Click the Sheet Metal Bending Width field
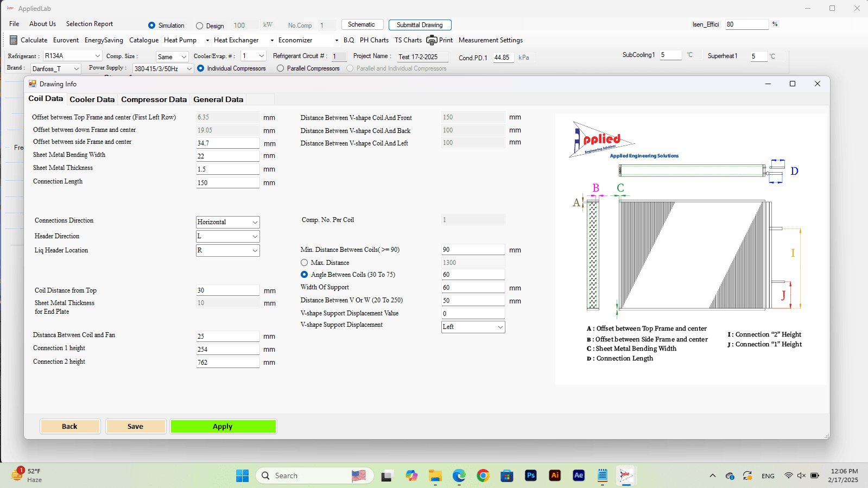Viewport: 868px width, 488px height. pyautogui.click(x=228, y=156)
